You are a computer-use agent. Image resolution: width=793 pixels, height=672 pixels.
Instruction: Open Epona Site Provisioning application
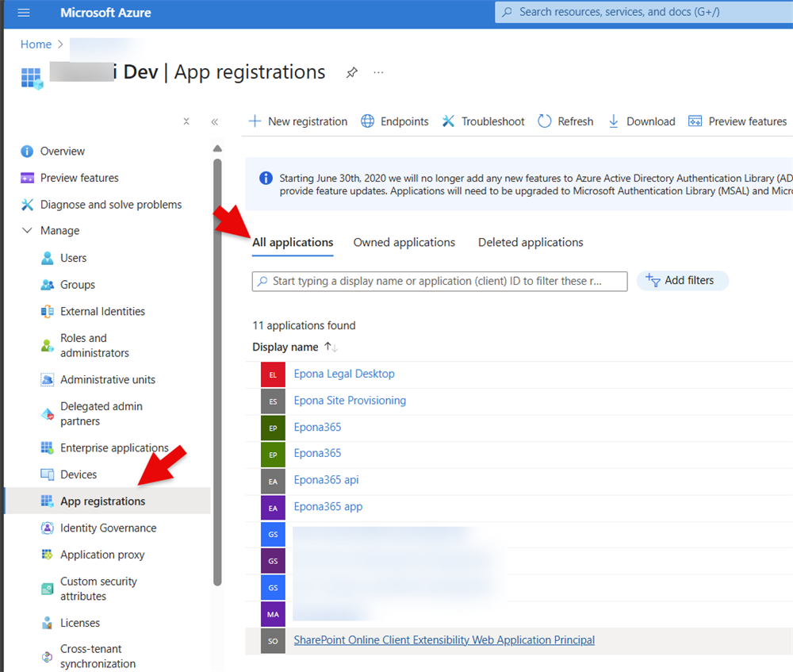tap(350, 401)
